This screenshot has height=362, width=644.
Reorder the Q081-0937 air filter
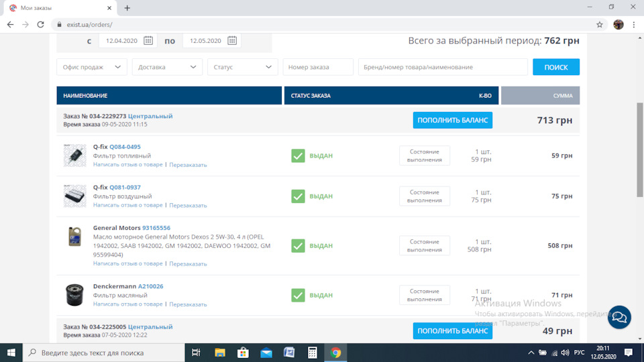point(188,205)
